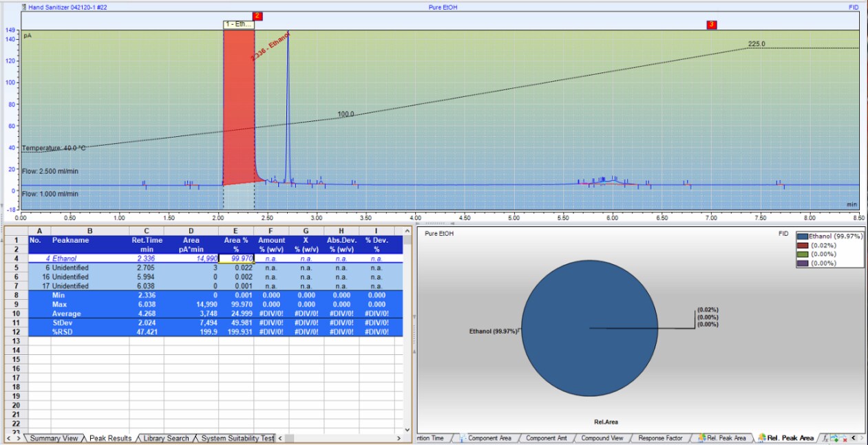Screen dimensions: 868x445
Task: Click the '%RSD' summary row label
Action: tap(63, 332)
